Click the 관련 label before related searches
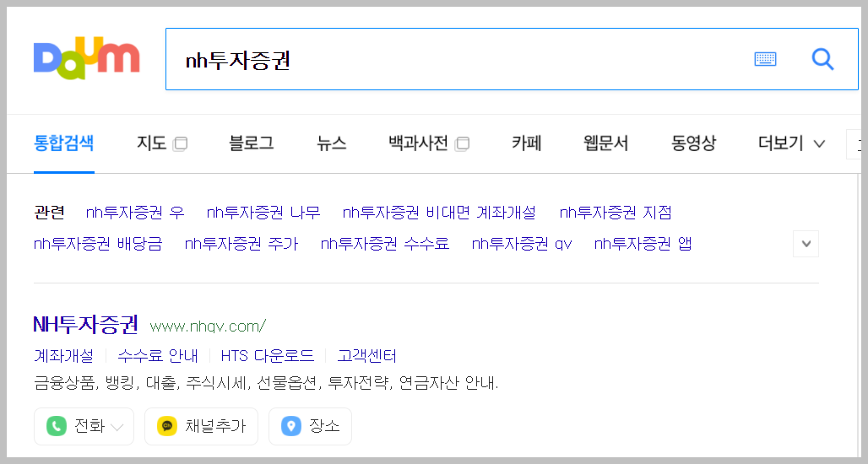 pos(49,213)
